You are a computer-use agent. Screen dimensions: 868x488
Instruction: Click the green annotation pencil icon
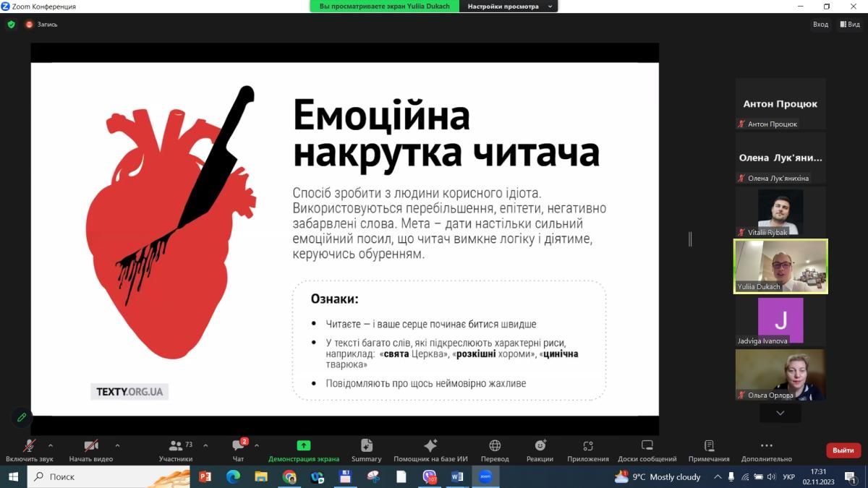point(22,417)
